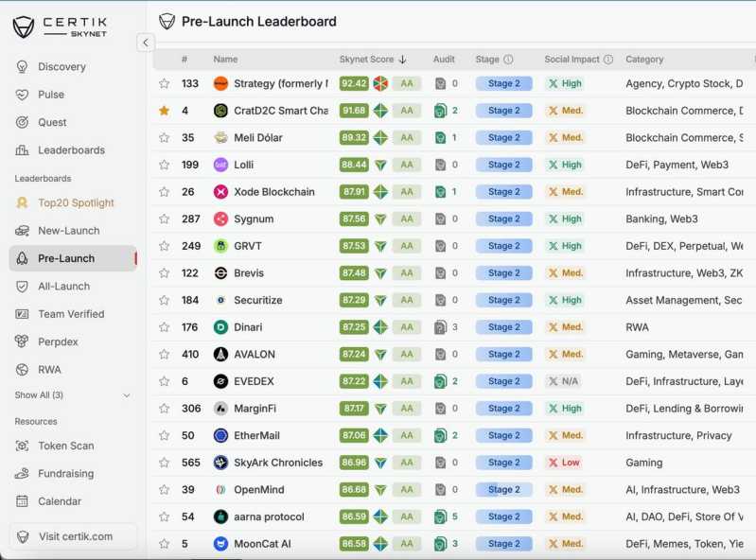
Task: Click the Audit column header
Action: coord(444,60)
